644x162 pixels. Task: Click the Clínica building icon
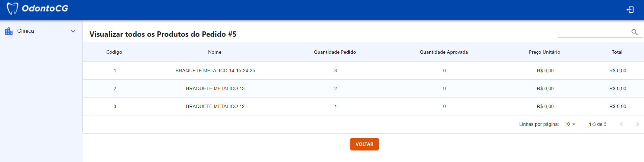point(9,31)
